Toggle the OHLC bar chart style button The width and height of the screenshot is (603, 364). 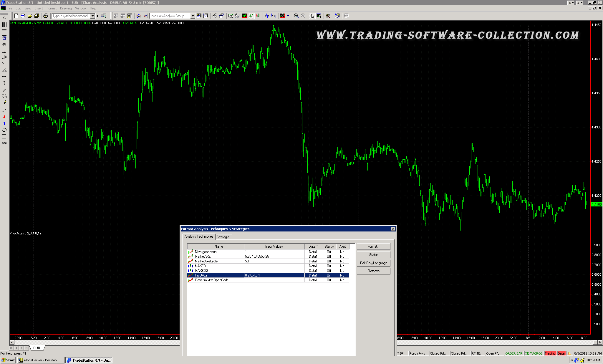(251, 16)
